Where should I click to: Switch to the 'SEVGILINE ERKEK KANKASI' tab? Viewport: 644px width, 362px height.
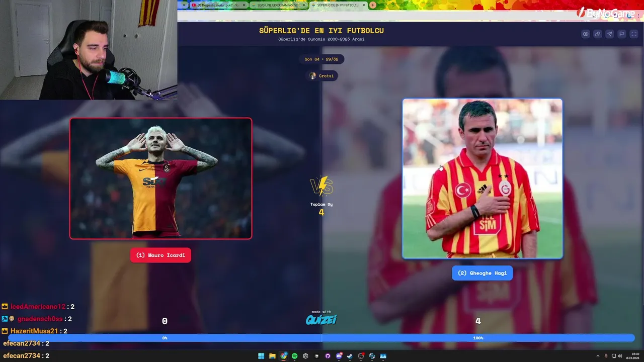click(278, 5)
